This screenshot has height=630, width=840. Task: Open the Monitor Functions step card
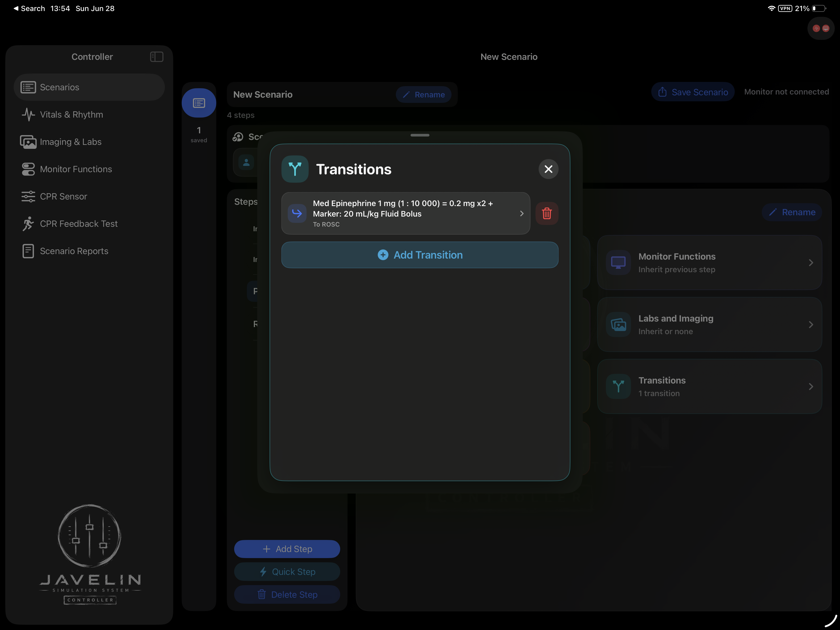[x=709, y=262]
